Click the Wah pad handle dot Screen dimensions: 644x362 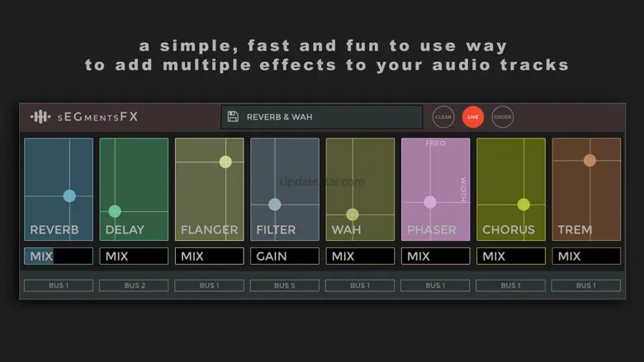point(353,214)
